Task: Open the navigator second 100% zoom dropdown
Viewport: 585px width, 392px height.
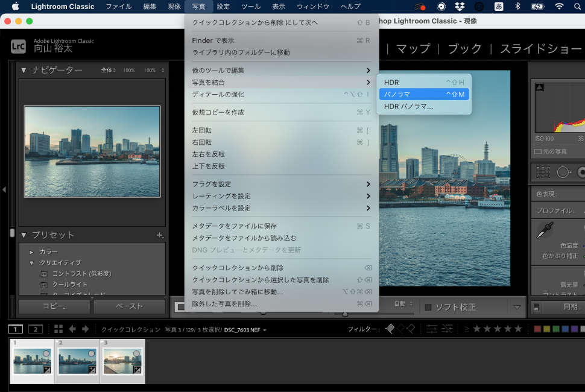Action: [x=154, y=70]
